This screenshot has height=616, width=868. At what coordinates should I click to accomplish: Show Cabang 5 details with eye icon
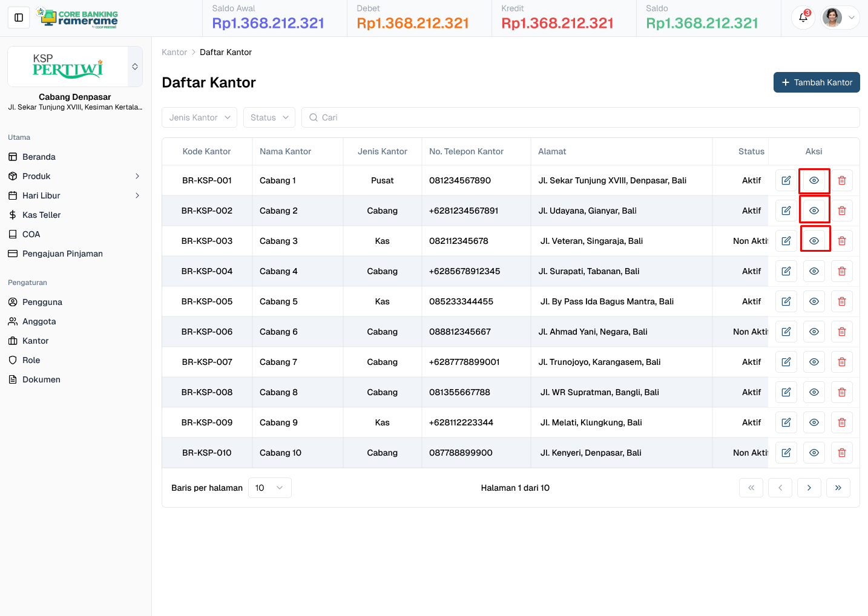[814, 301]
